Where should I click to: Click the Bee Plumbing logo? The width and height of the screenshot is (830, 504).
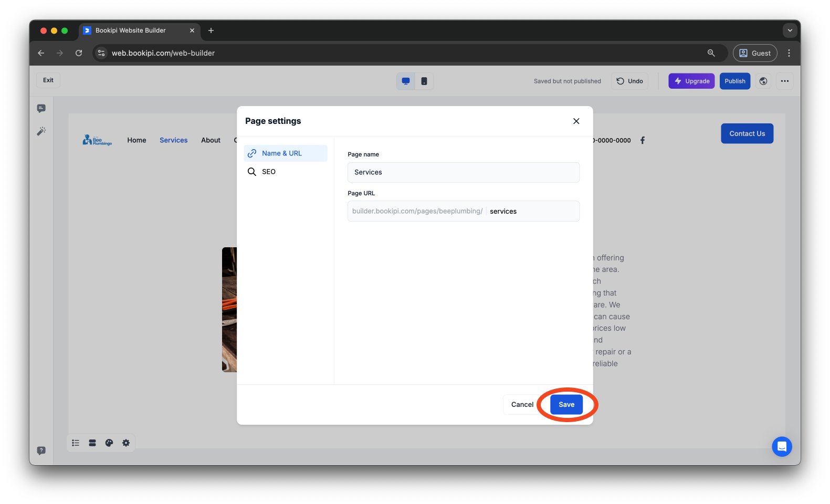(97, 140)
